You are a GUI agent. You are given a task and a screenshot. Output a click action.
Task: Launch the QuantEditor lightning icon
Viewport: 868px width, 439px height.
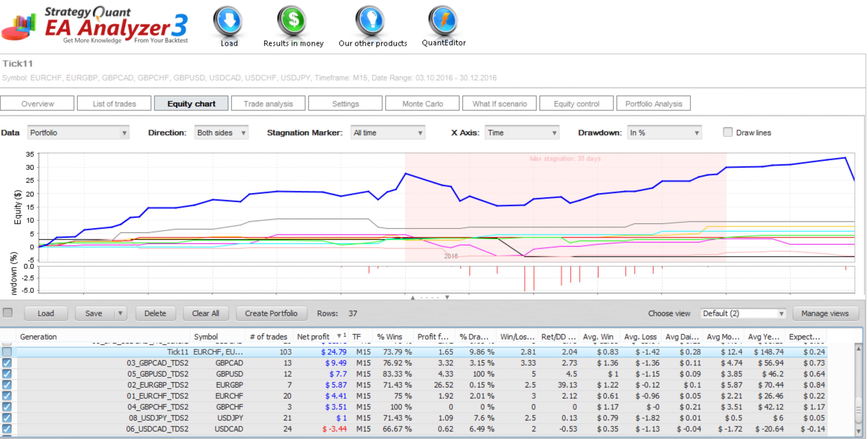click(x=443, y=20)
